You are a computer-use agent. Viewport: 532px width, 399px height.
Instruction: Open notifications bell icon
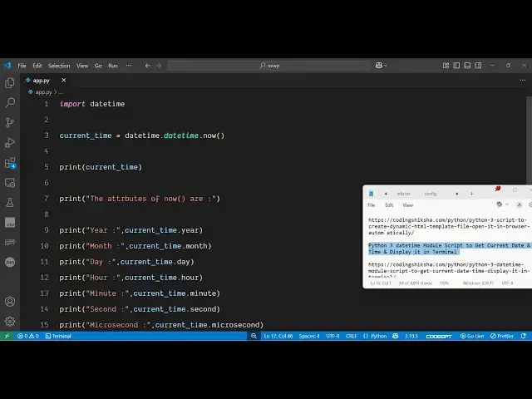tap(524, 336)
